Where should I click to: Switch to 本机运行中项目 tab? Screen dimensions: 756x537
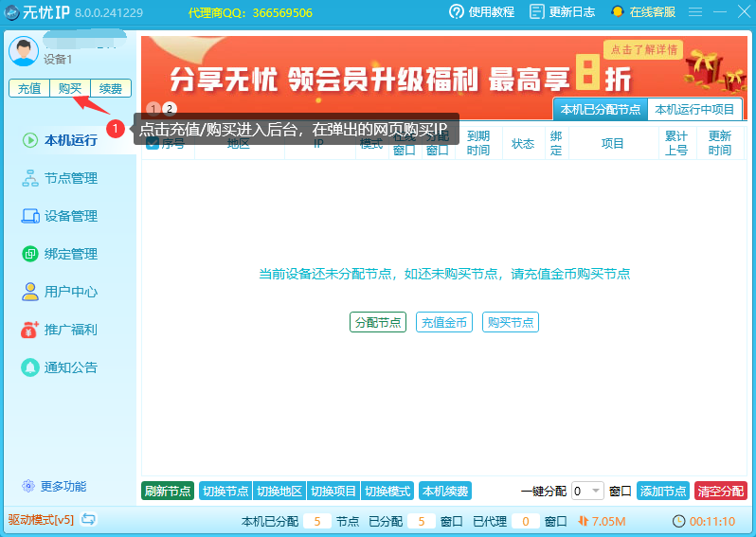694,110
